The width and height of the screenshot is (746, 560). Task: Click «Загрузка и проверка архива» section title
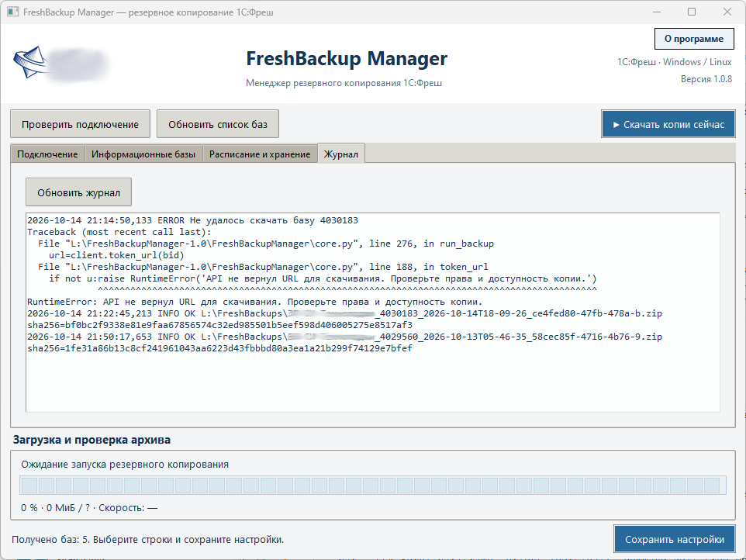coord(92,440)
